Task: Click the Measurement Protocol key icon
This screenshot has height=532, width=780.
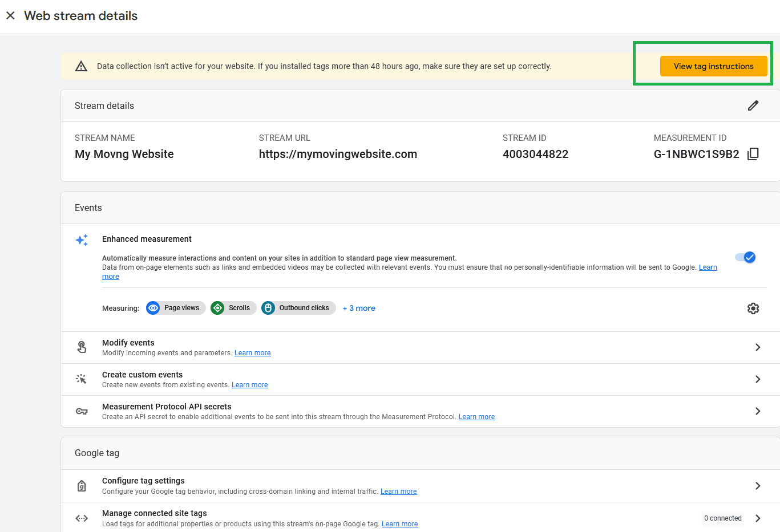Action: [x=82, y=411]
